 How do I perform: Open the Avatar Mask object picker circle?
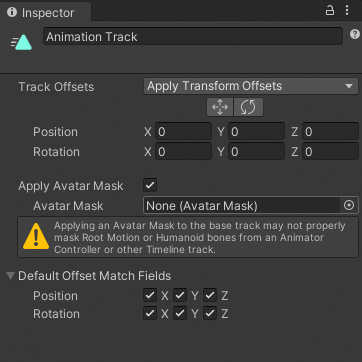point(349,205)
